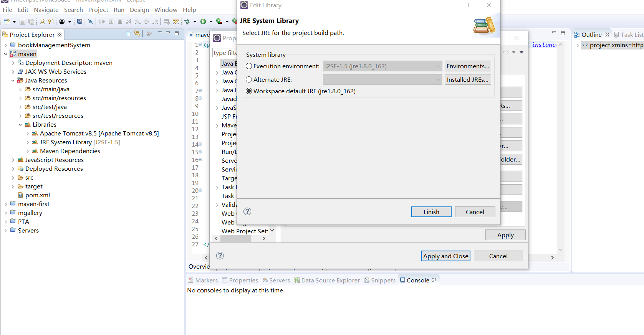The width and height of the screenshot is (644, 335).
Task: Select Alternate JRE radio button
Action: (x=249, y=79)
